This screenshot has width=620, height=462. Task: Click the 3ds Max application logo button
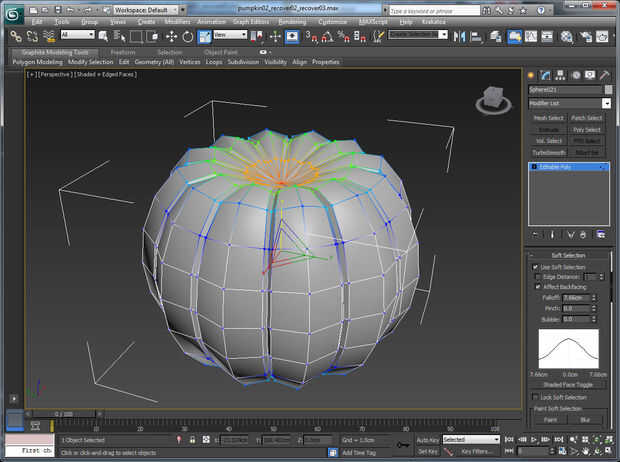tap(11, 12)
